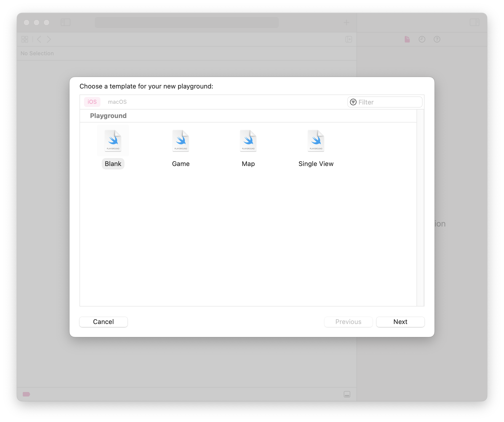Add editor on right icon

pos(348,39)
